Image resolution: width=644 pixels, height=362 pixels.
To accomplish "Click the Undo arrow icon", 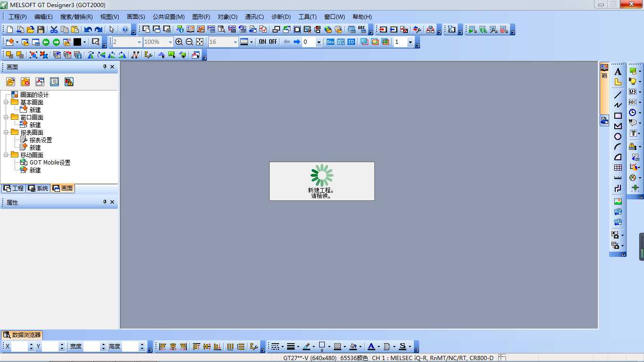I will coord(88,29).
